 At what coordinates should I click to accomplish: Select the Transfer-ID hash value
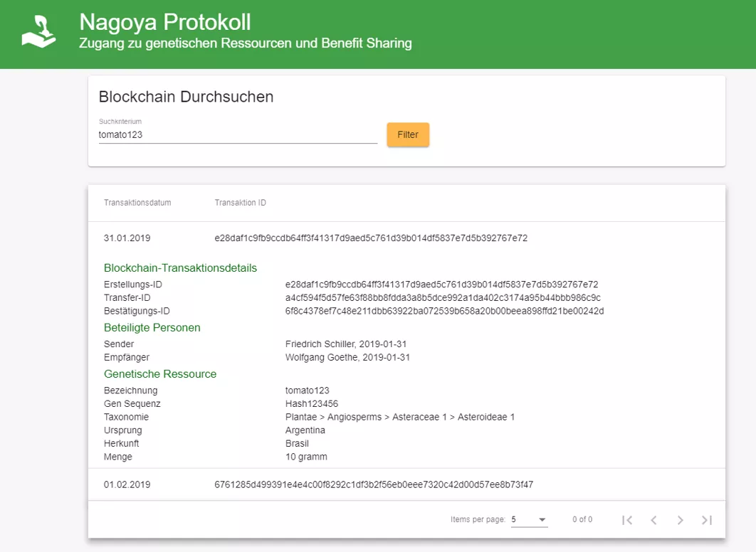click(443, 297)
